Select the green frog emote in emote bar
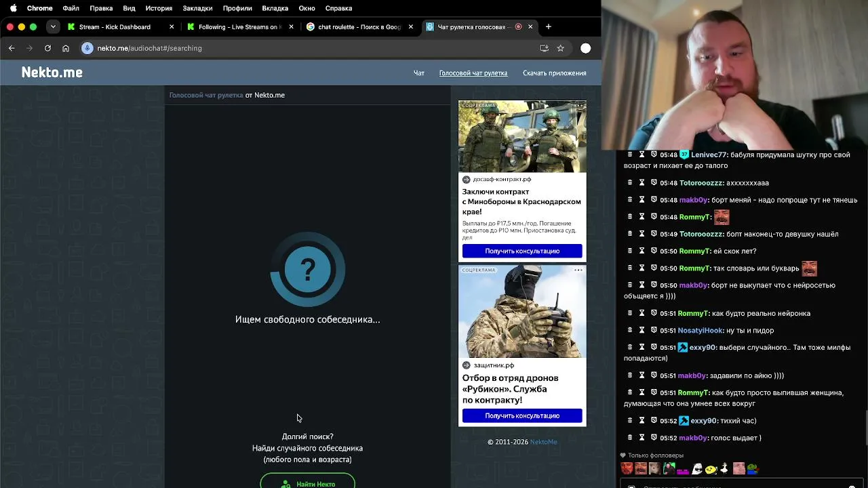868x488 pixels. click(752, 468)
